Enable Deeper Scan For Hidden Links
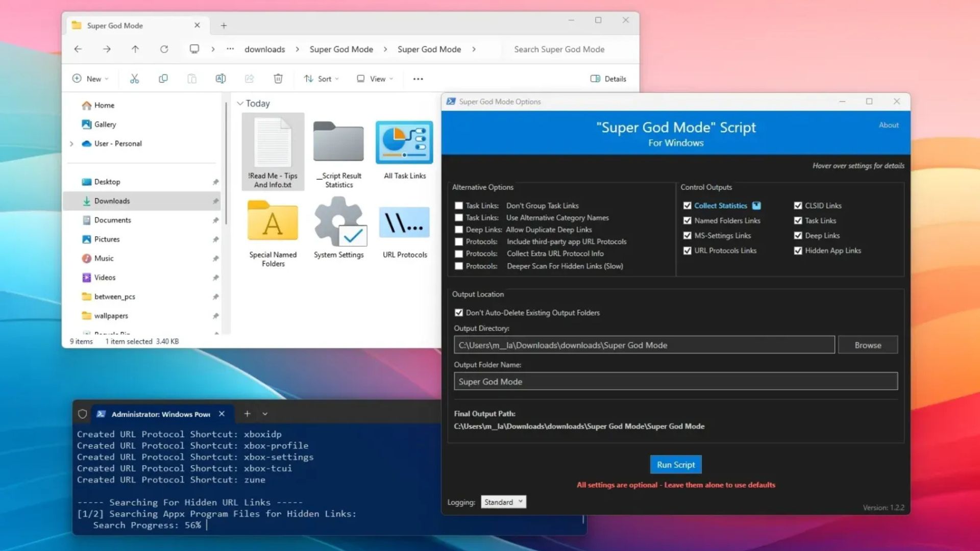The width and height of the screenshot is (980, 551). coord(459,266)
